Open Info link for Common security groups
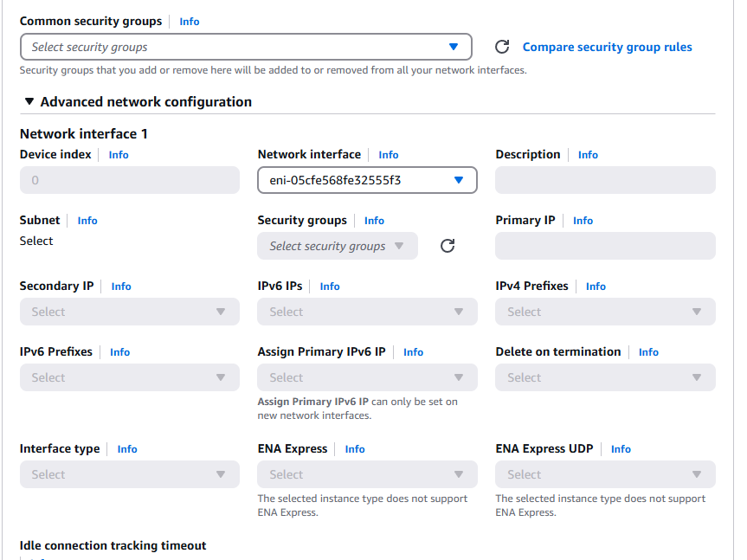This screenshot has height=560, width=747. click(x=190, y=22)
